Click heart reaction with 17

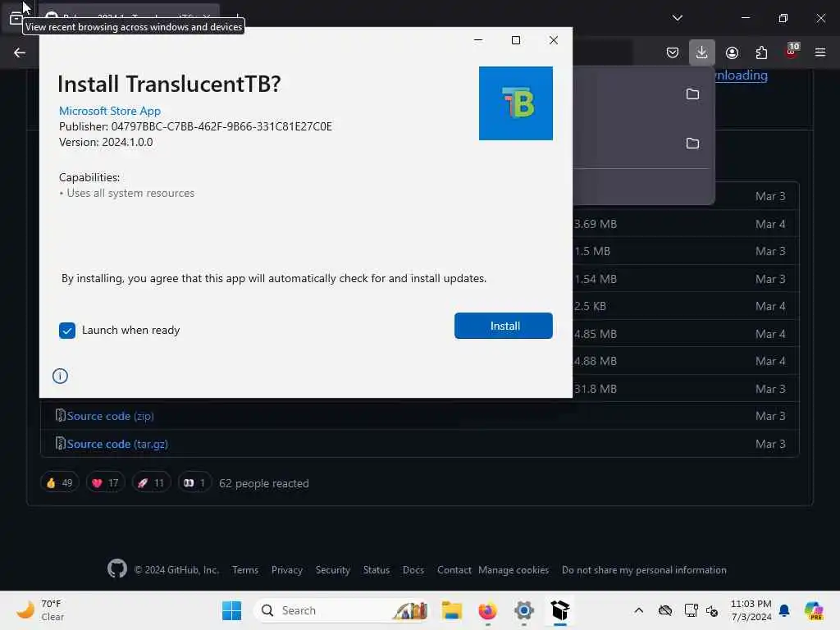point(105,482)
